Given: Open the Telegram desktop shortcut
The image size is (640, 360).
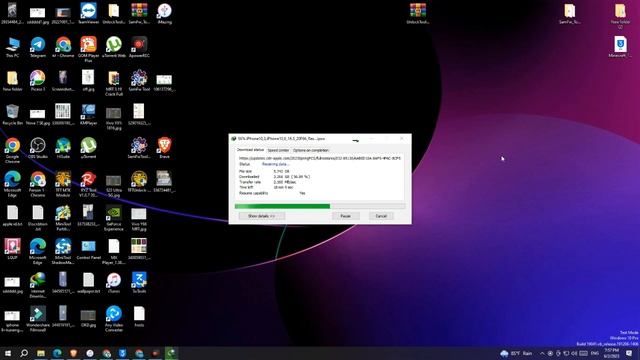Looking at the screenshot, I should 38,47.
